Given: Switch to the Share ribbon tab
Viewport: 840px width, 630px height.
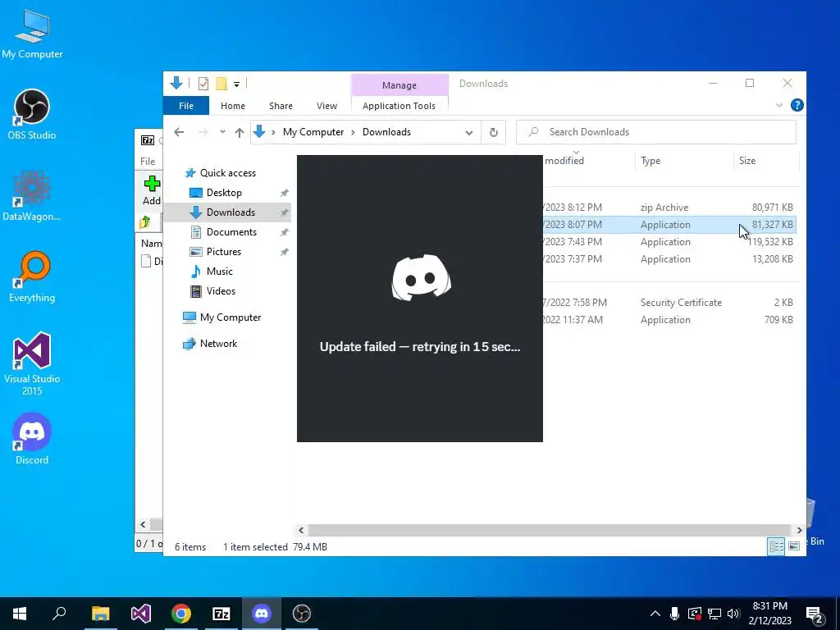Looking at the screenshot, I should (x=281, y=106).
